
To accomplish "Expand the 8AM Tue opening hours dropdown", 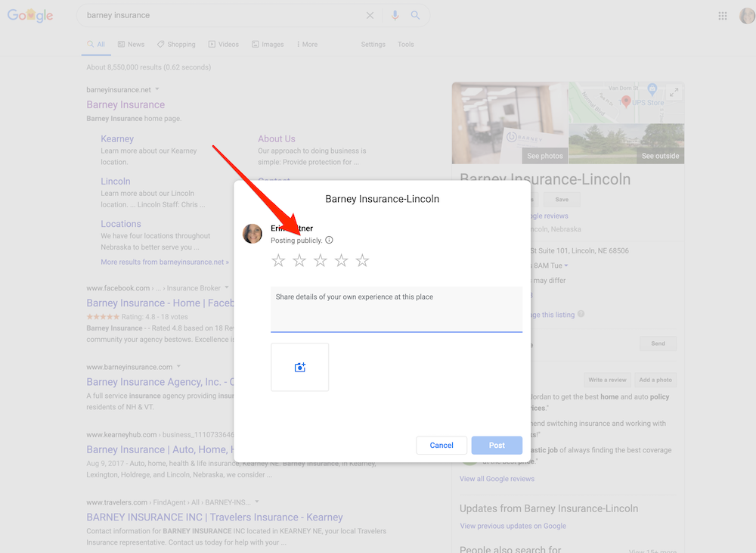I will (x=566, y=266).
